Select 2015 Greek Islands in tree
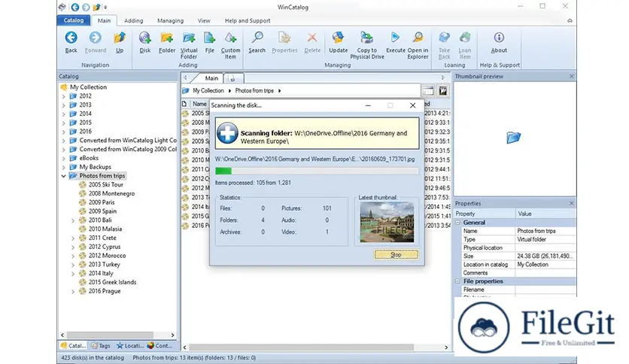This screenshot has height=364, width=629. point(112,282)
